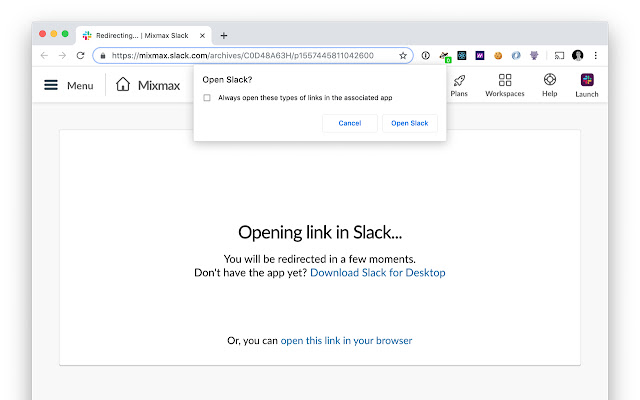Image resolution: width=640 pixels, height=400 pixels.
Task: Click the yellow minimize window button
Action: (x=54, y=34)
